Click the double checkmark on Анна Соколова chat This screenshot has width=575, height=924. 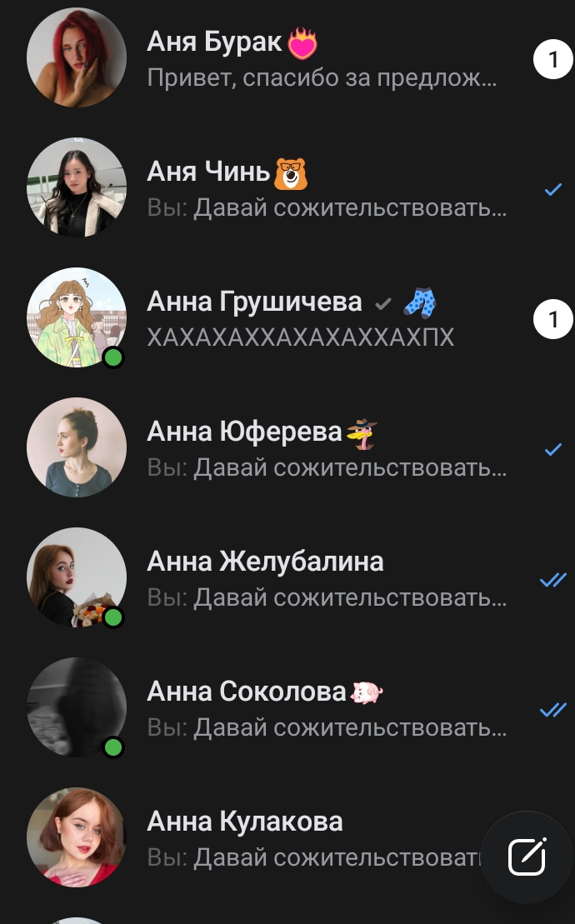click(x=553, y=710)
